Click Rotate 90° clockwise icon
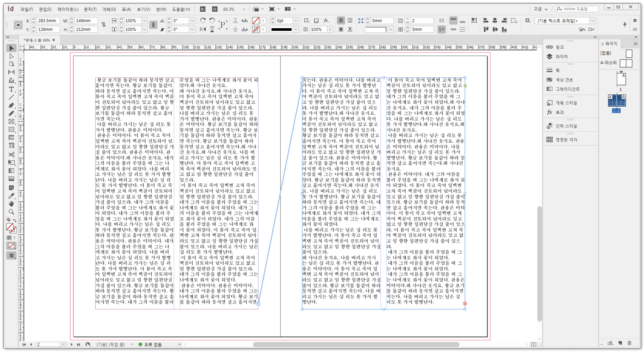644x352 pixels. pyautogui.click(x=203, y=20)
